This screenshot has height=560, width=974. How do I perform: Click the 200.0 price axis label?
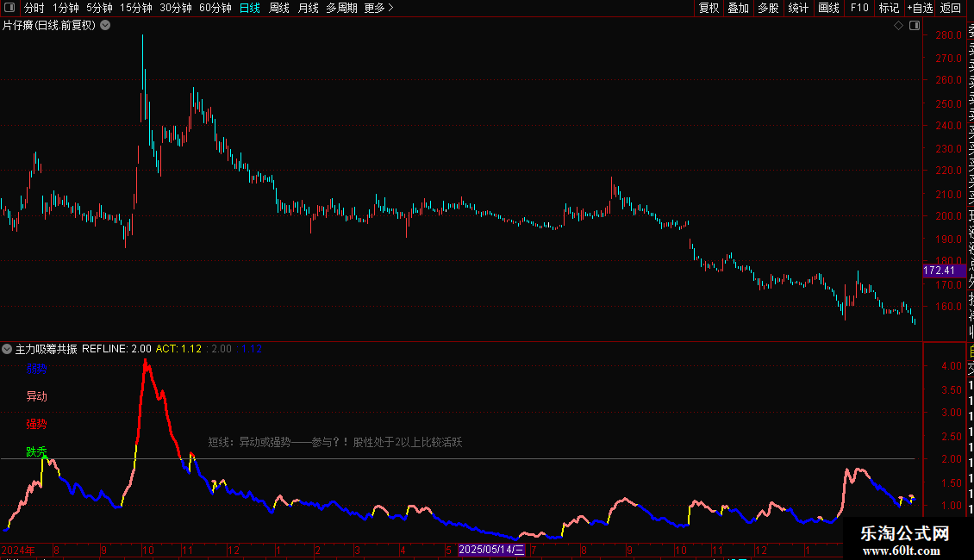(x=948, y=216)
